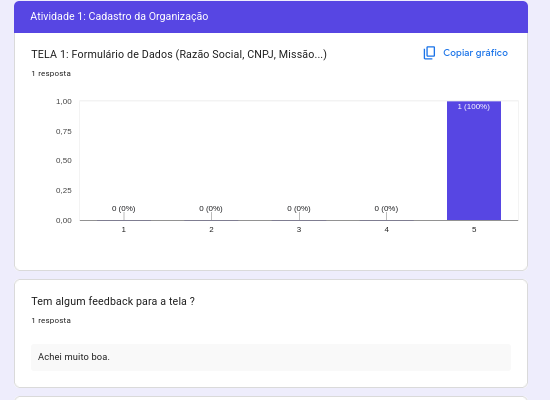The width and height of the screenshot is (550, 400).
Task: Click the Tem algum feedback para a tela question
Action: click(113, 301)
